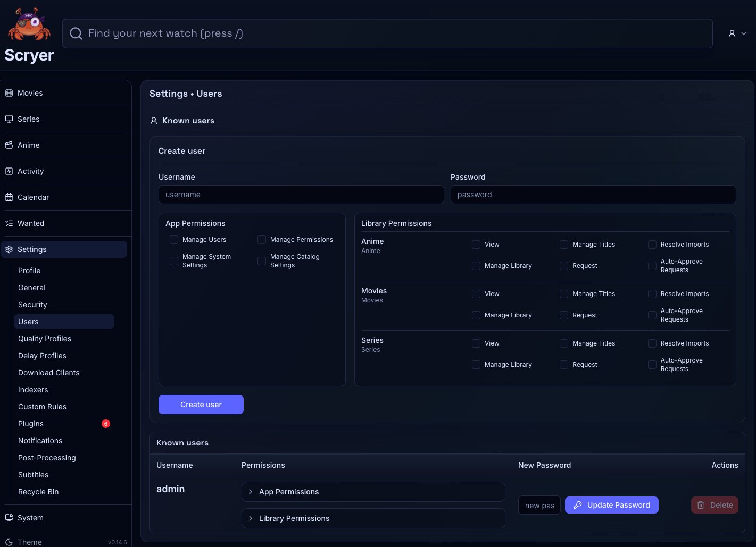Open the Series section
Screen dimensions: 756x547
(66, 119)
